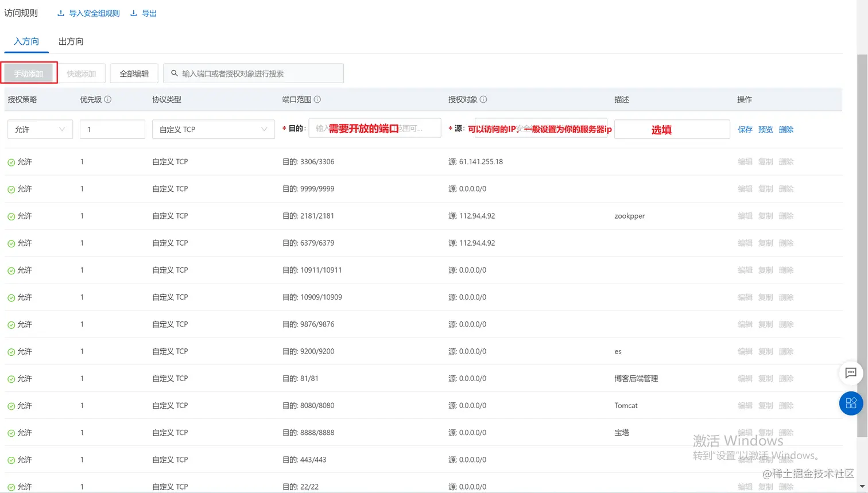
Task: Click the green allow icon on the 9200/9200 row
Action: (x=11, y=352)
